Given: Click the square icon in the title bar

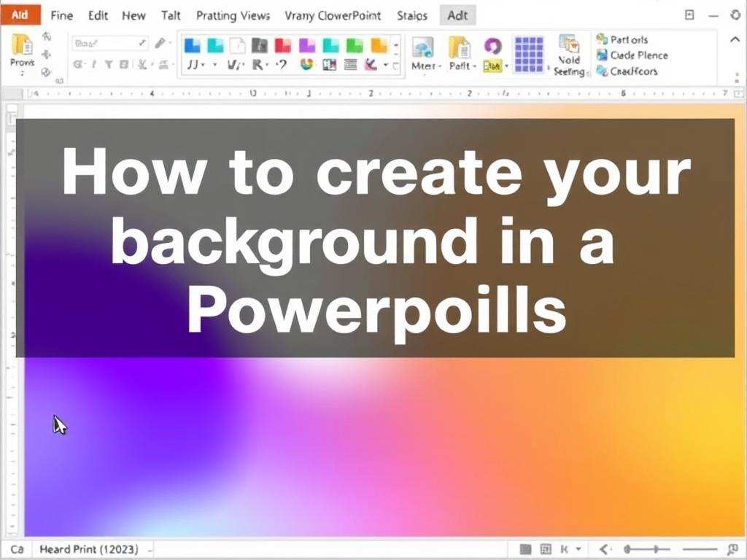Looking at the screenshot, I should pos(689,15).
